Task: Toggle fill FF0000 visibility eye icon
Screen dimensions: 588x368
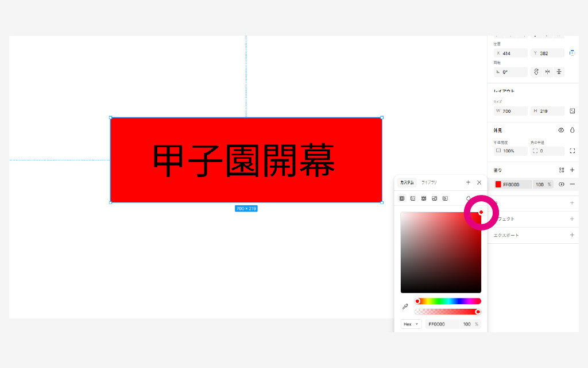Action: (x=562, y=185)
